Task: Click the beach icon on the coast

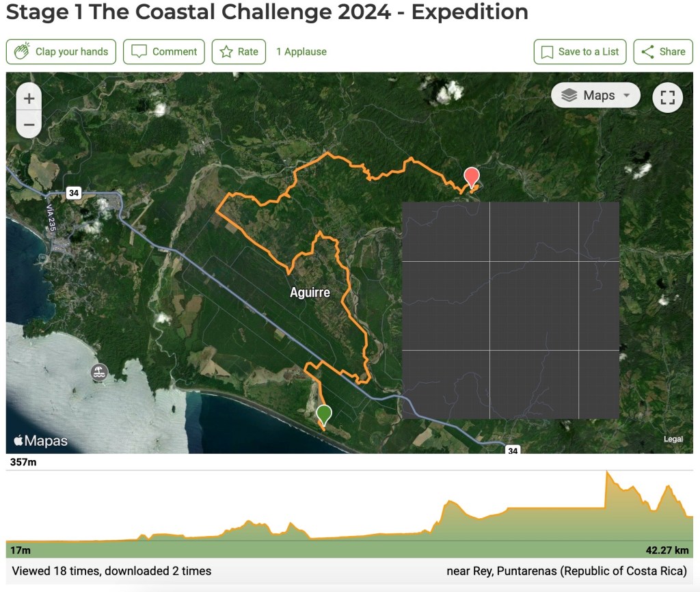Action: (x=100, y=373)
